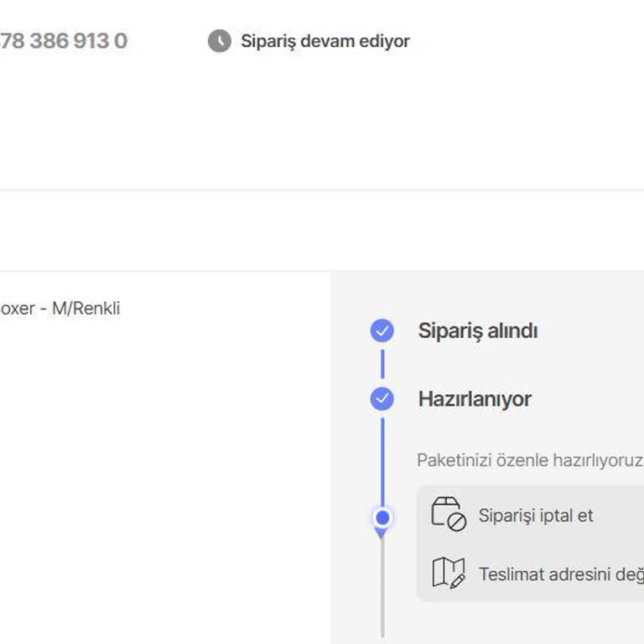Click the cancel-order box icon
Viewport: 644px width, 644px height.
pyautogui.click(x=449, y=514)
